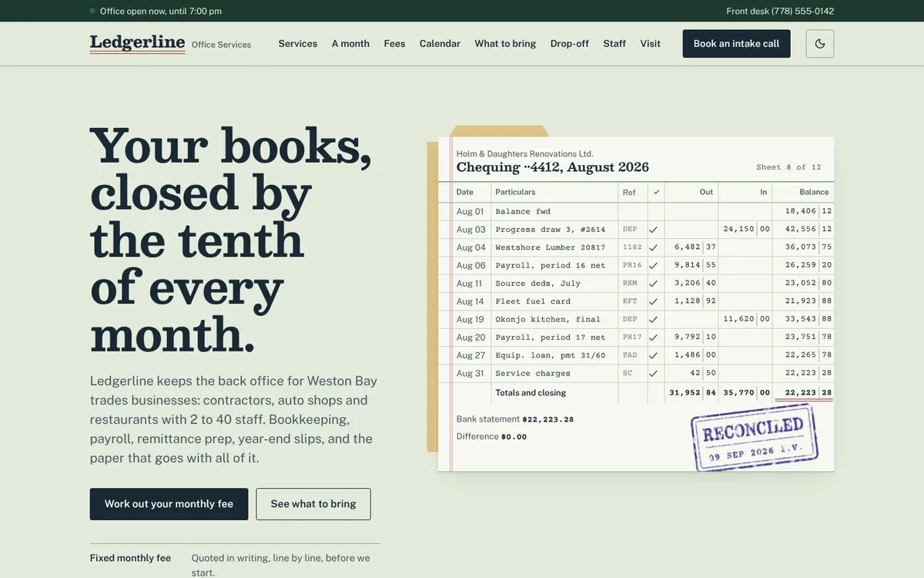The image size is (924, 578).
Task: Click Book an intake call button
Action: pyautogui.click(x=736, y=44)
